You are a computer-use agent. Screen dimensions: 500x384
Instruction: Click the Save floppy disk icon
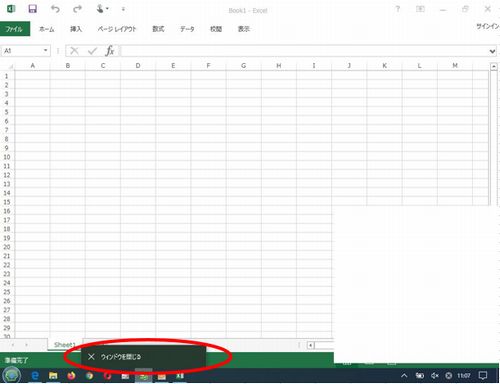(32, 9)
